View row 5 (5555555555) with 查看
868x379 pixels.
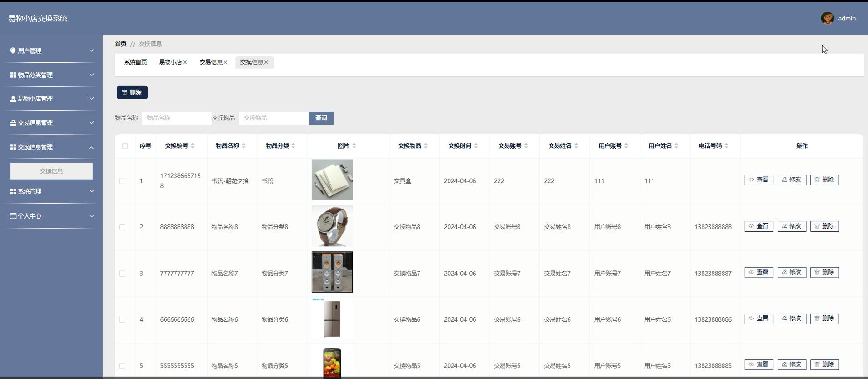pyautogui.click(x=759, y=364)
